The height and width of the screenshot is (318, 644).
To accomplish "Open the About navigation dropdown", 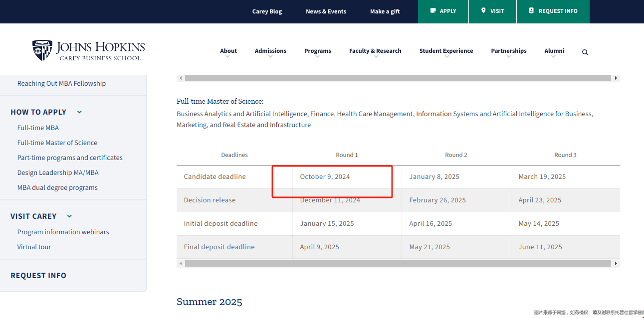I will tap(228, 51).
